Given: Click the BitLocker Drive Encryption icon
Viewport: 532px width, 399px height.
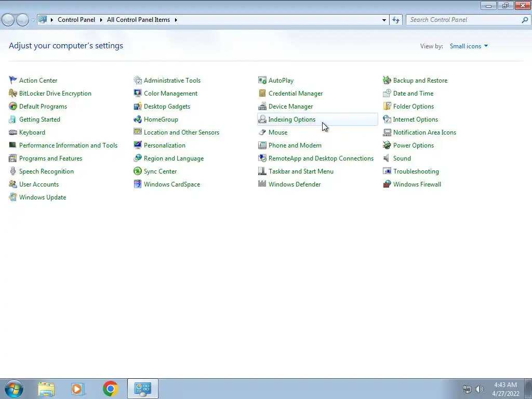Looking at the screenshot, I should point(13,93).
